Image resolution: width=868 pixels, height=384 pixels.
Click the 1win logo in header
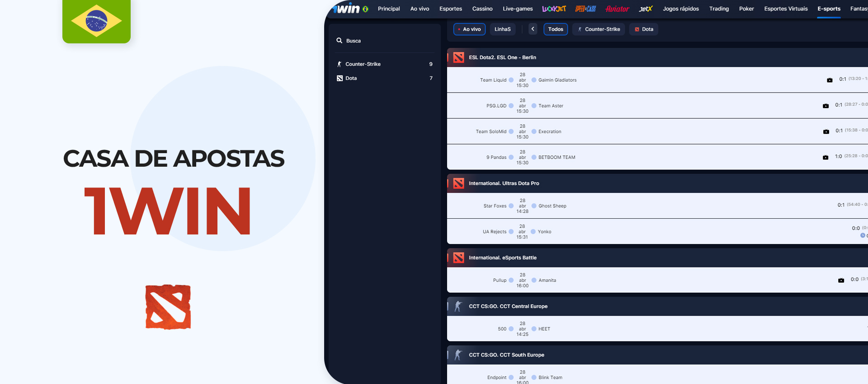click(x=346, y=9)
